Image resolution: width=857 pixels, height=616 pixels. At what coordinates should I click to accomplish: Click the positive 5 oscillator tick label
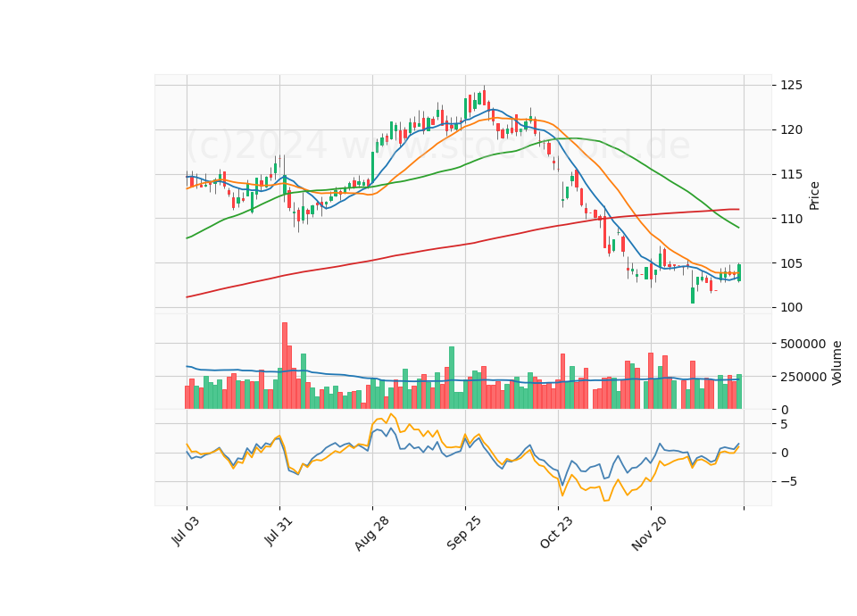click(785, 425)
